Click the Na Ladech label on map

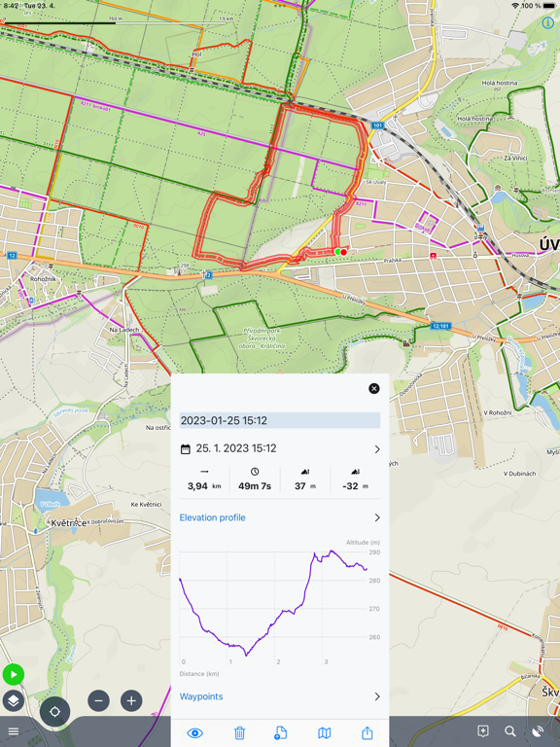pos(124,330)
